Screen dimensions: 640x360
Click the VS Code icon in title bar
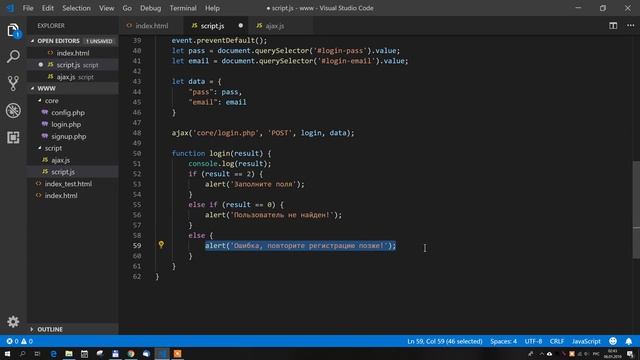10,8
